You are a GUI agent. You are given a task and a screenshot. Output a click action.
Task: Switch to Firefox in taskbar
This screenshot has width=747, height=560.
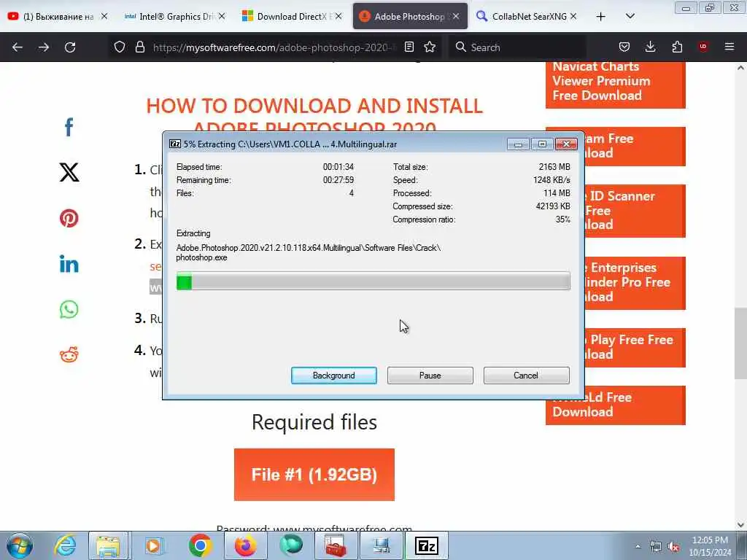[245, 545]
